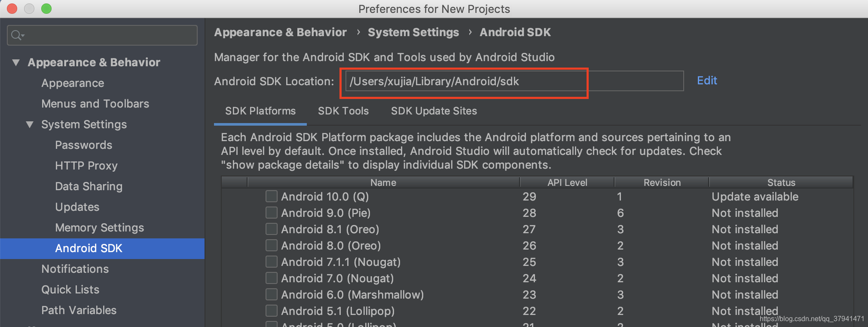This screenshot has height=327, width=868.
Task: Click the Appearance & Behavior breadcrumb
Action: (280, 32)
